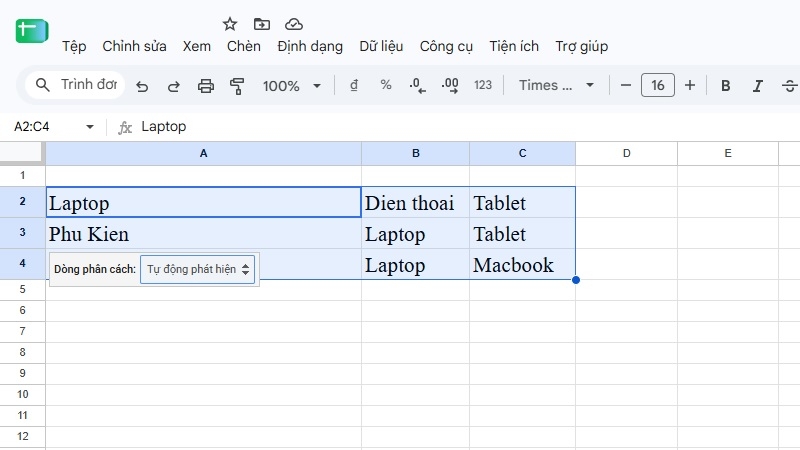
Task: Click the font size field showing 16
Action: [x=658, y=85]
